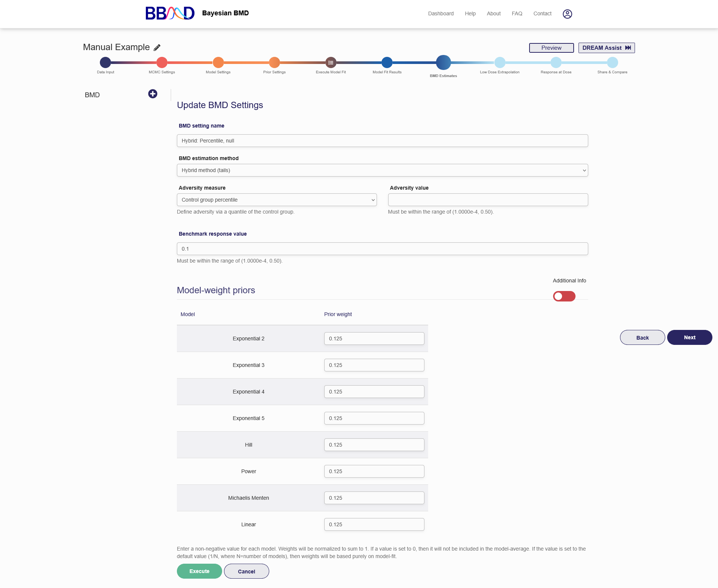Expand the Adversity measure dropdown
Screen dimensions: 718x588
[277, 200]
